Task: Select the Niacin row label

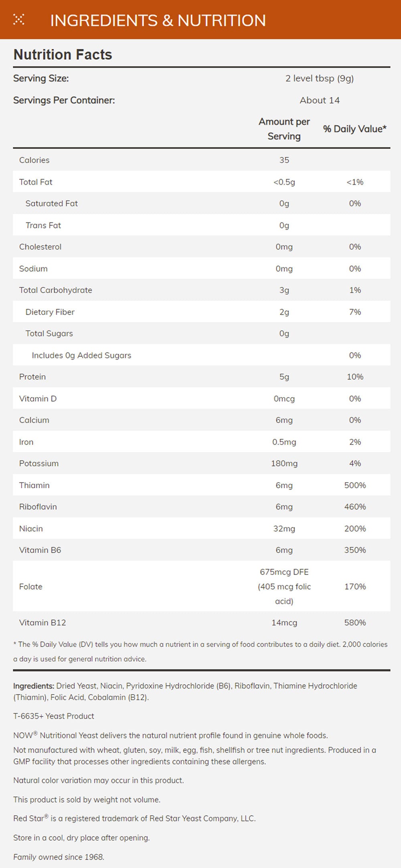Action: (x=31, y=528)
